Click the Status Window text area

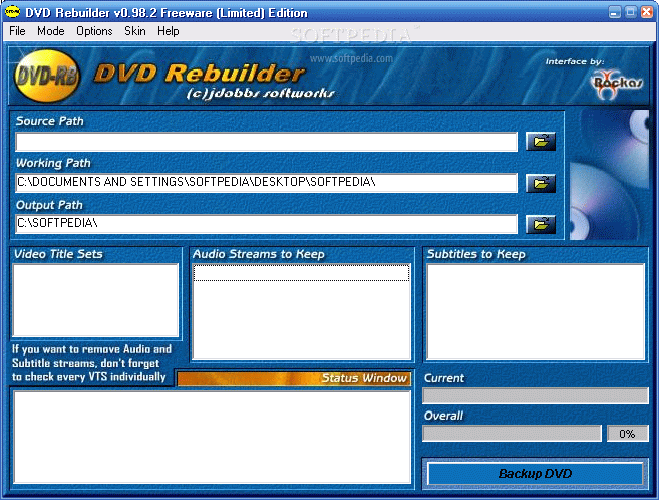coord(212,437)
